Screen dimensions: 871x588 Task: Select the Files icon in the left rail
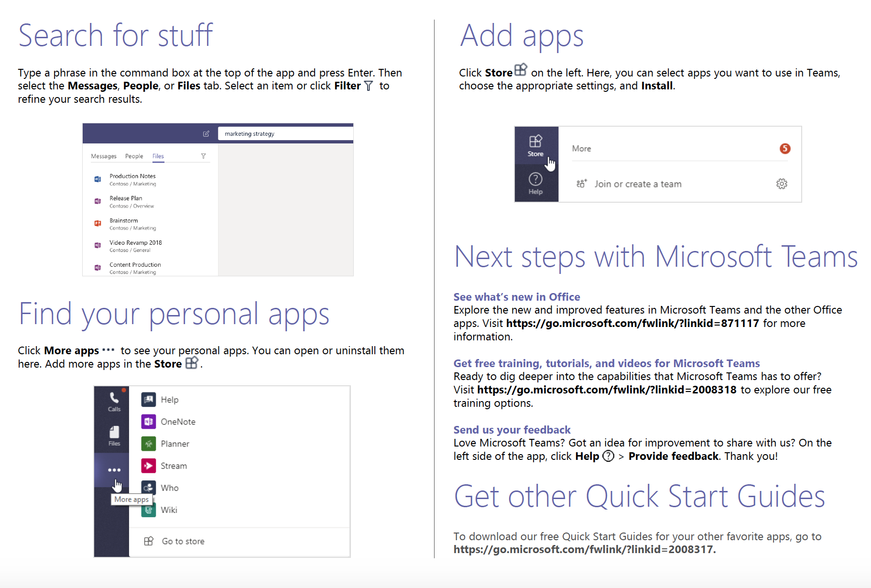114,436
